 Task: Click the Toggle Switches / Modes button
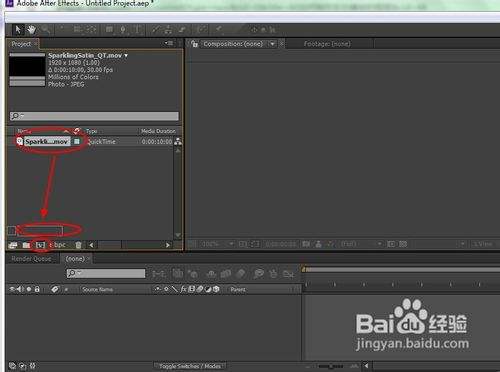190,366
